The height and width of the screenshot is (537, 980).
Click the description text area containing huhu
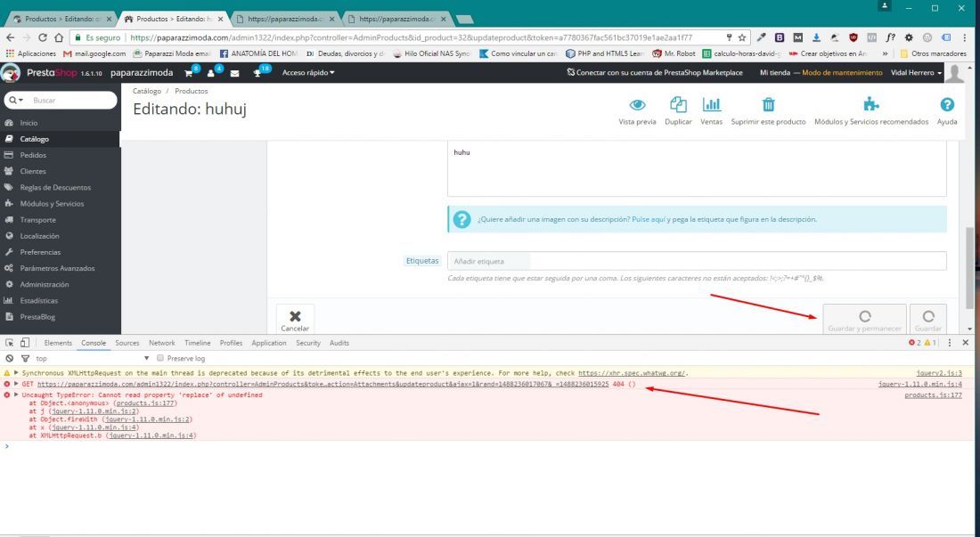coord(697,168)
